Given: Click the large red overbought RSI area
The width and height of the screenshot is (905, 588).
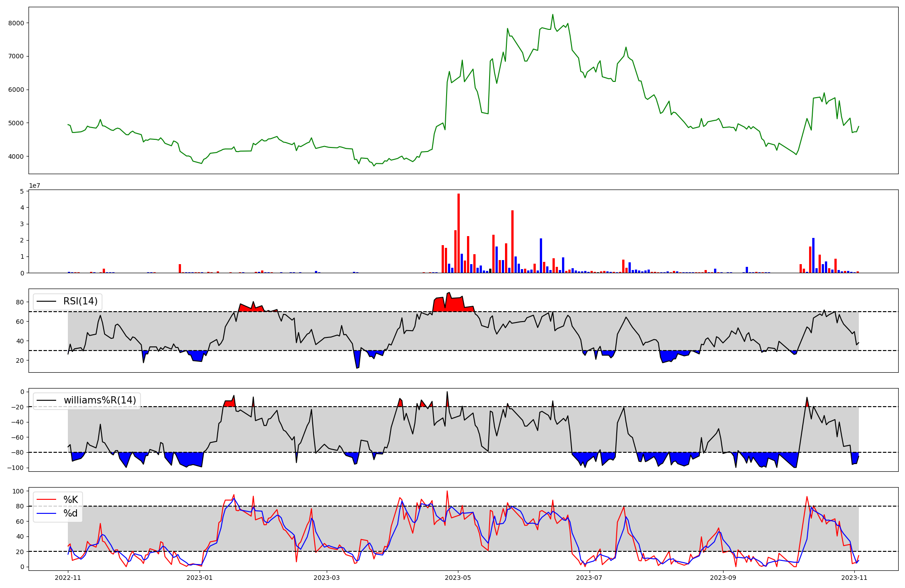Looking at the screenshot, I should (452, 304).
